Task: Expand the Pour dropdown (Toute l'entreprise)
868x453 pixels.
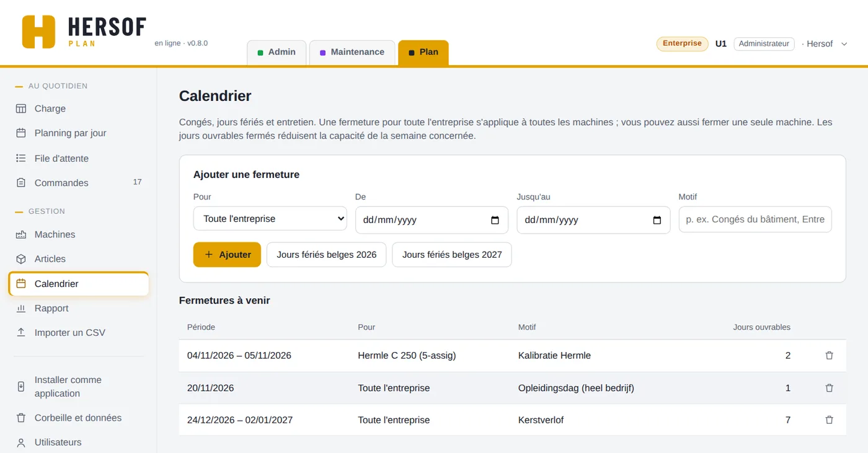Action: click(x=270, y=219)
